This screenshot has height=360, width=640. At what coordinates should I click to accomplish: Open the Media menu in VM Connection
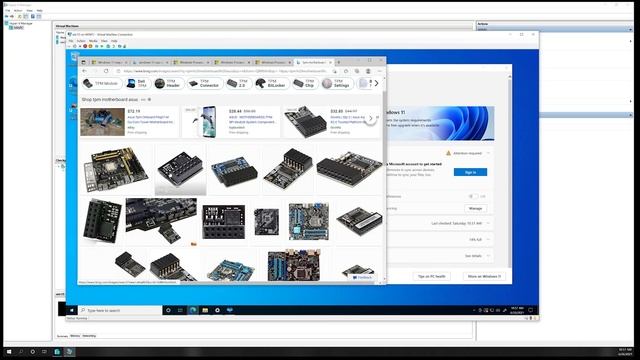93,41
